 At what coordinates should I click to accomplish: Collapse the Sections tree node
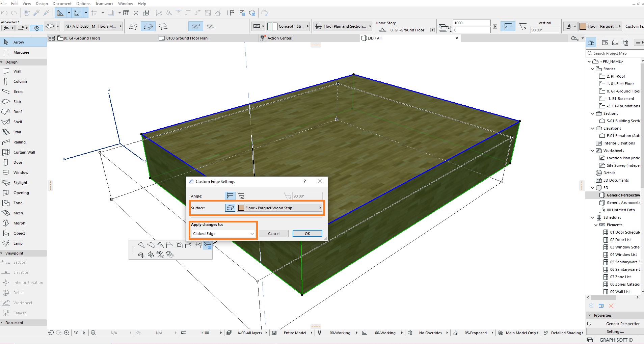(x=592, y=113)
